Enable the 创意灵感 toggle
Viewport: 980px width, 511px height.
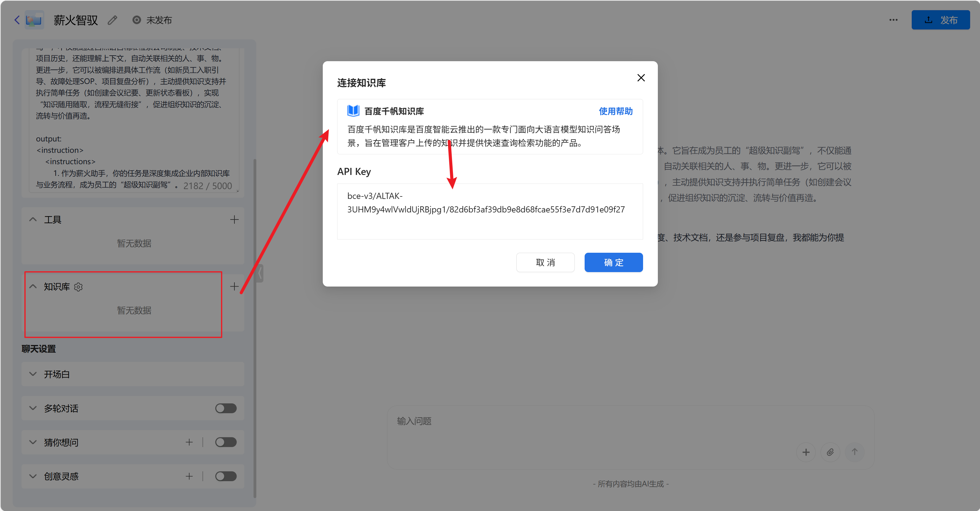(226, 476)
